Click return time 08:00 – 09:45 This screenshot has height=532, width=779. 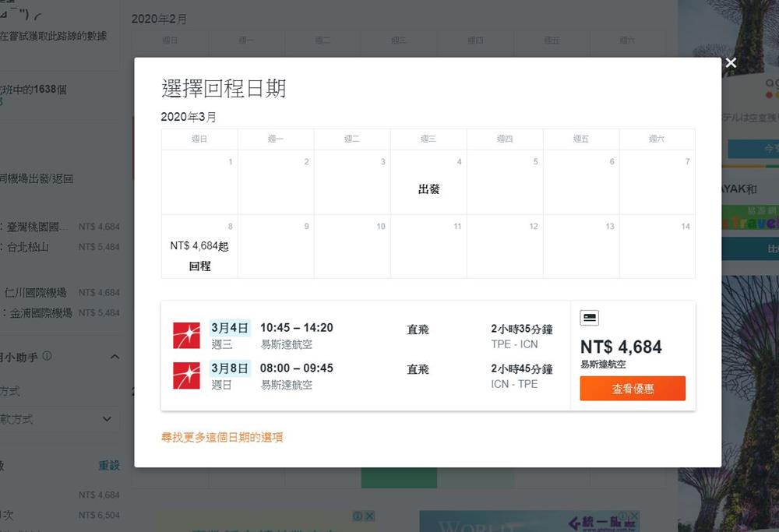tap(297, 368)
